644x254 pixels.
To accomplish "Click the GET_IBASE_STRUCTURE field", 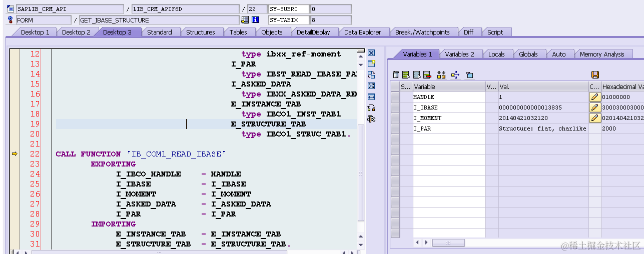I will point(159,20).
